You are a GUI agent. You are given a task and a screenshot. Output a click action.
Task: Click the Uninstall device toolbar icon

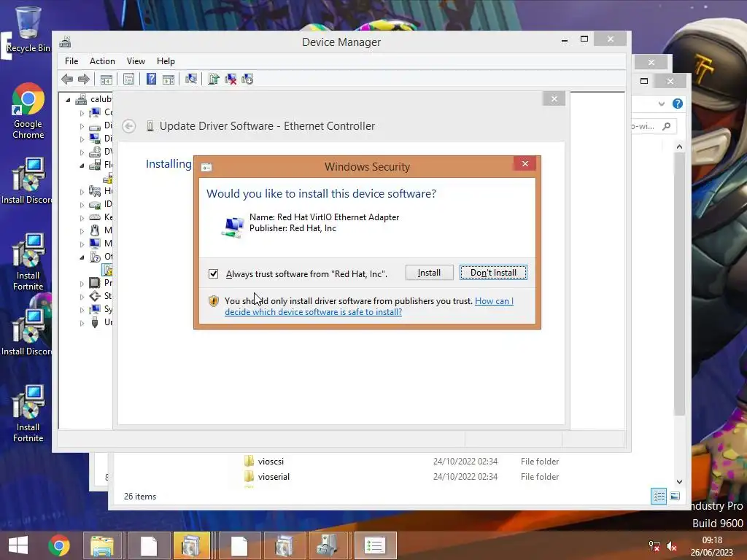[x=231, y=79]
